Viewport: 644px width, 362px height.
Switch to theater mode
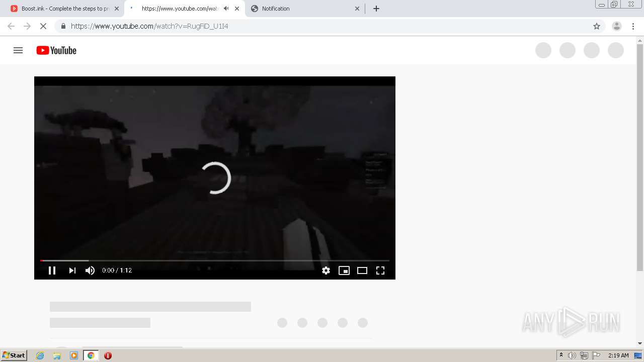(x=362, y=270)
